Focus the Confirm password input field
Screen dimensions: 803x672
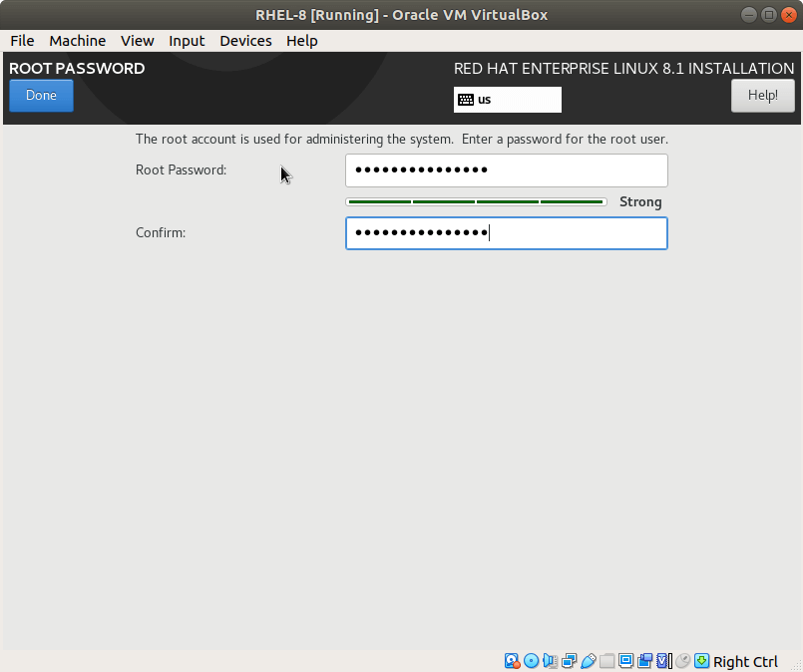(x=507, y=233)
